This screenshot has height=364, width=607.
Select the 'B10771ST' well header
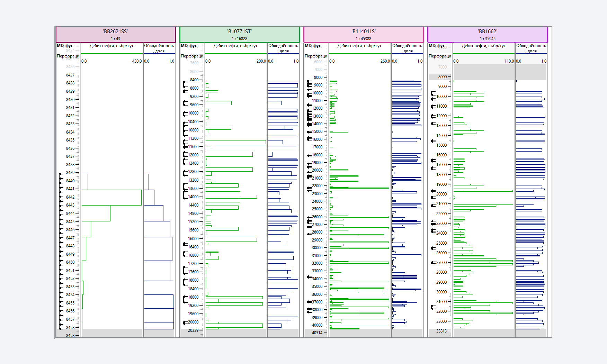pos(240,35)
